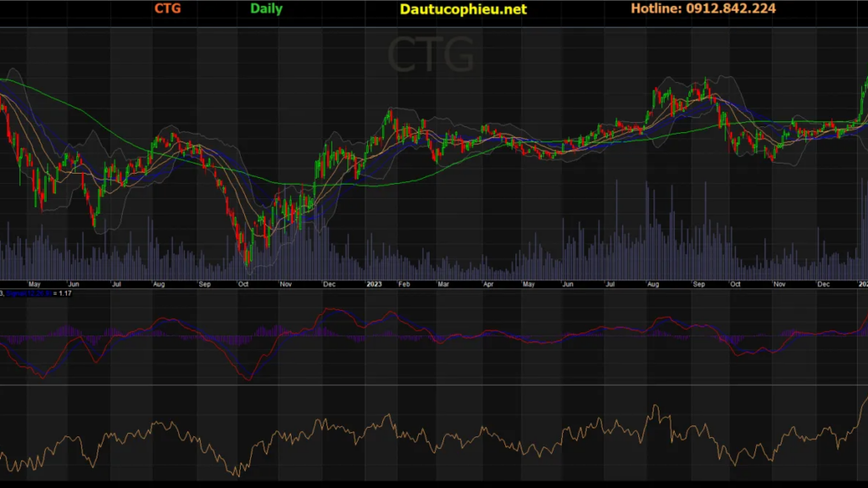Click the MACD indicator value 1.17 label
Screen dimensions: 868x488
click(x=62, y=293)
